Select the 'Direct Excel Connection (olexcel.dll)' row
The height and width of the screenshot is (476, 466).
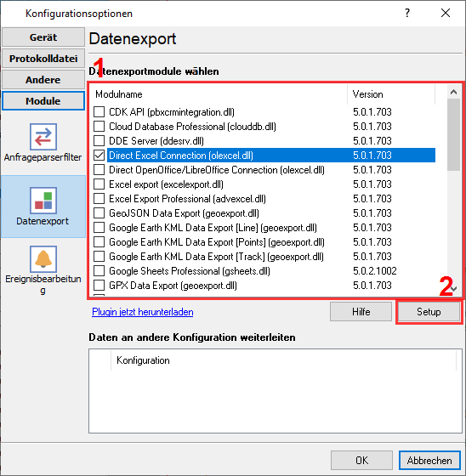click(271, 155)
